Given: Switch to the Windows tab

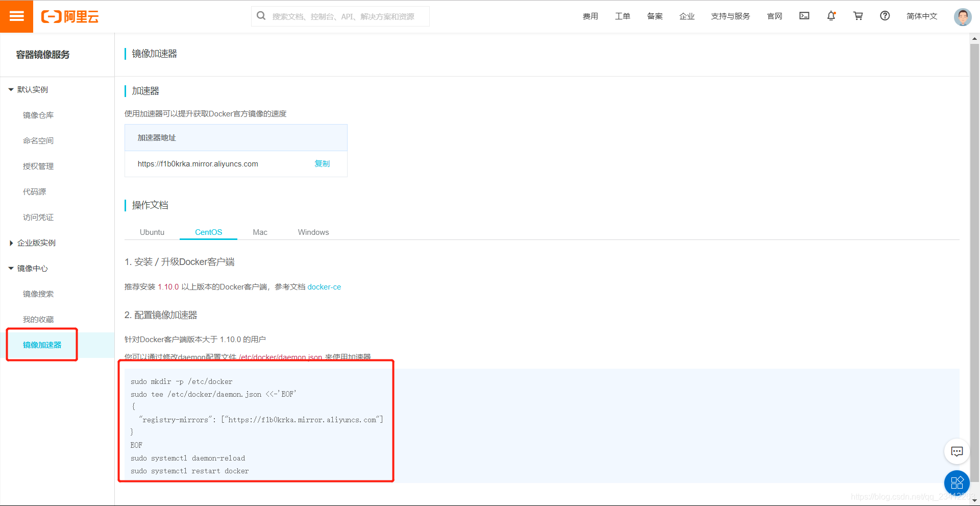Looking at the screenshot, I should click(313, 232).
